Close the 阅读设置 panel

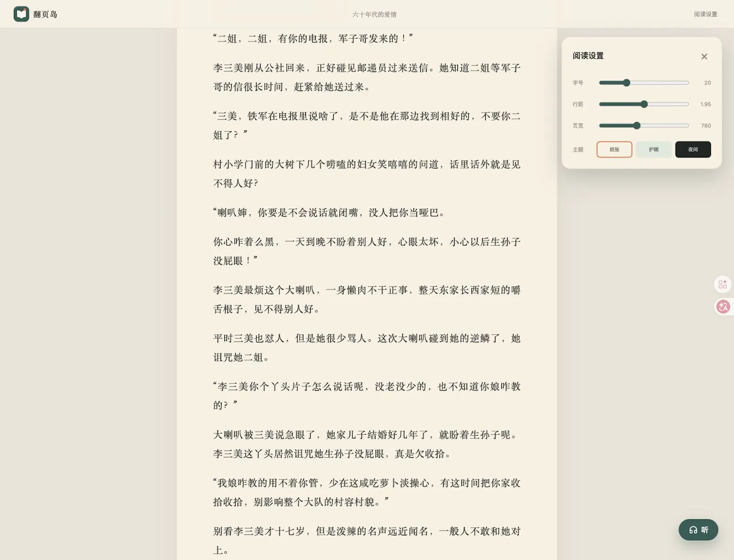tap(704, 56)
